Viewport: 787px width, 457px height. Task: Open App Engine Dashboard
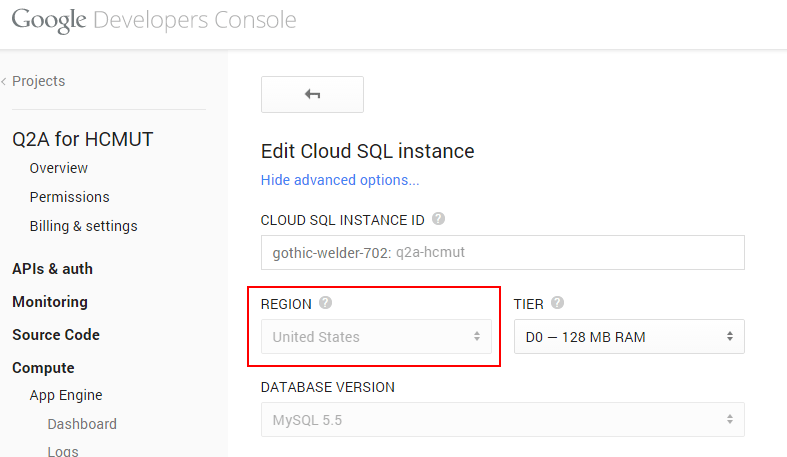(x=82, y=424)
